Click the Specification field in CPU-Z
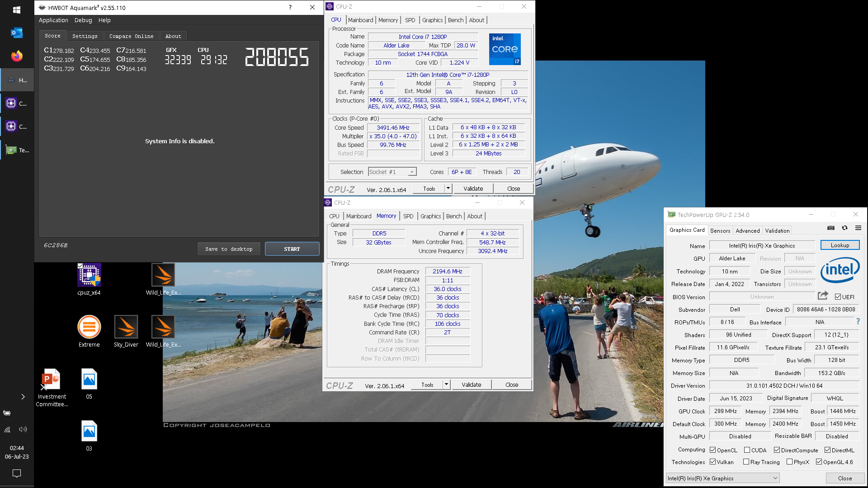868x488 pixels. tap(448, 75)
